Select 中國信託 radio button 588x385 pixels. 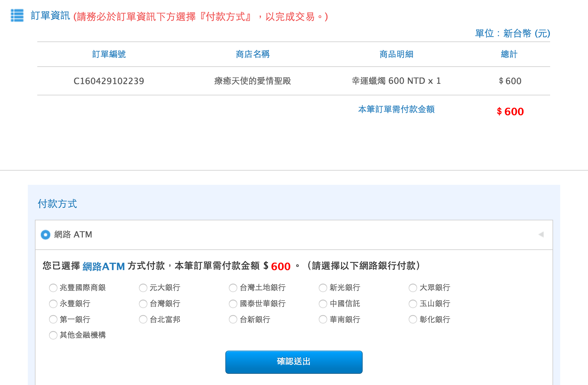(x=323, y=304)
